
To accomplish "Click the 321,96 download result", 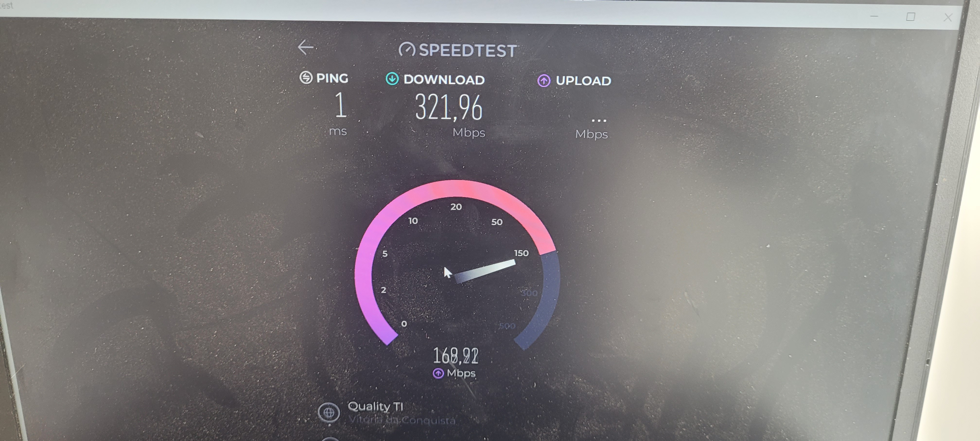I will point(448,108).
